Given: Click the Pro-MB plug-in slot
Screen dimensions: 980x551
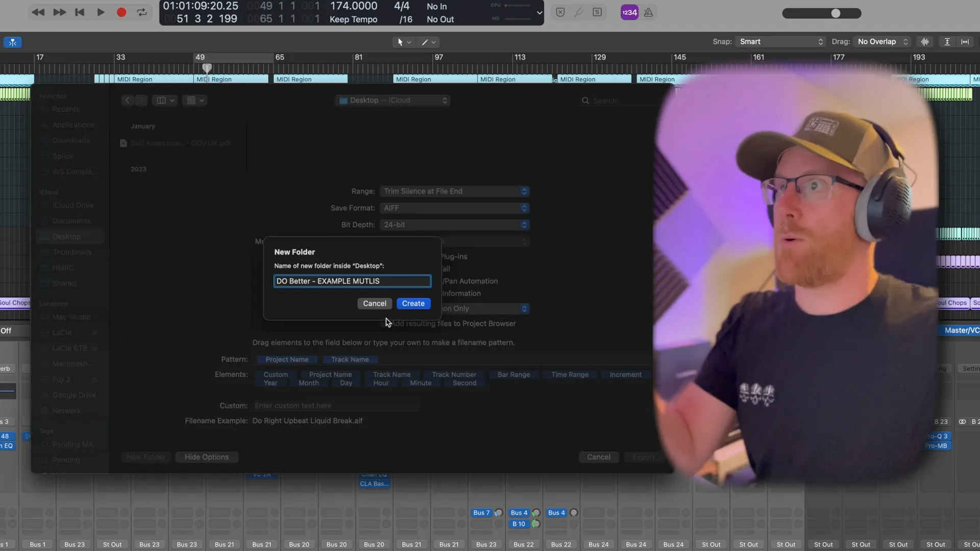Looking at the screenshot, I should tap(936, 446).
